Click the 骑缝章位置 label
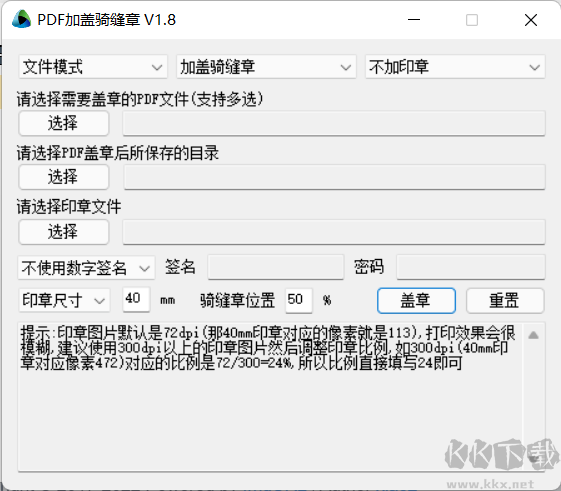 click(238, 301)
